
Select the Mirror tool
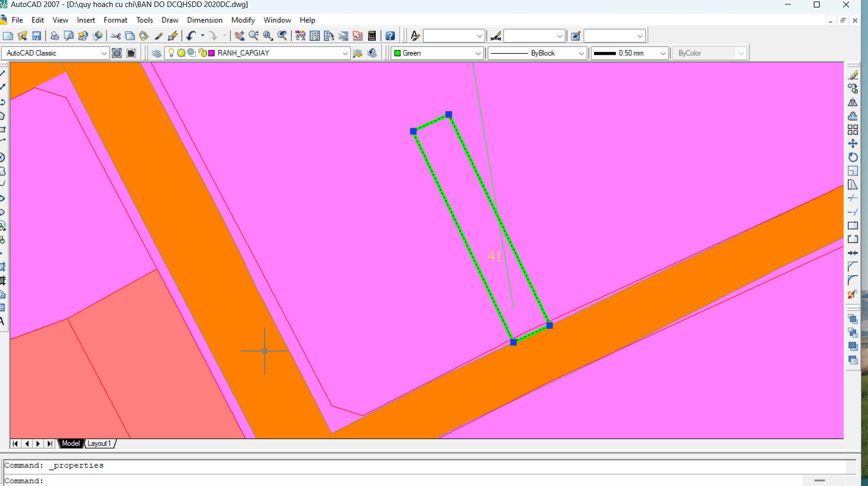[x=853, y=103]
